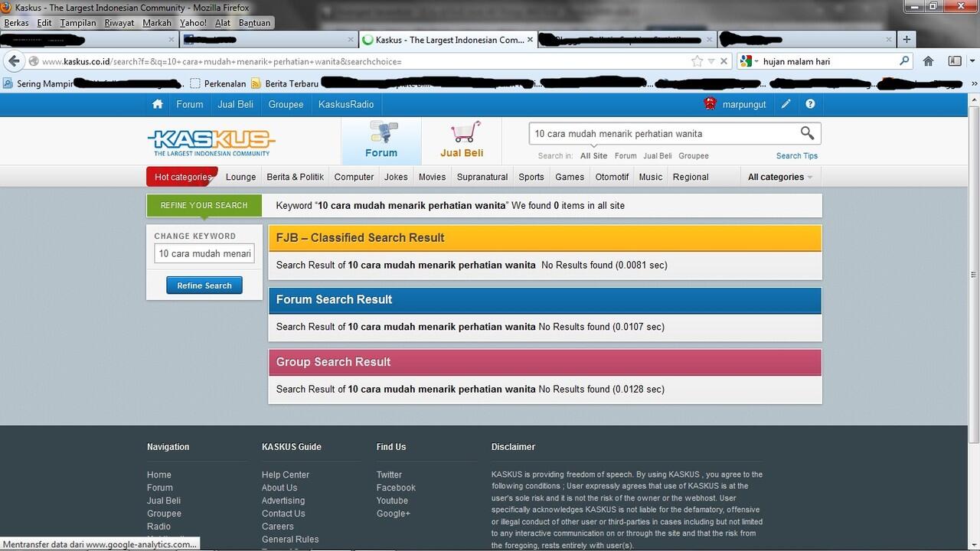980x551 pixels.
Task: Set search scope to Groupee
Action: tap(694, 156)
